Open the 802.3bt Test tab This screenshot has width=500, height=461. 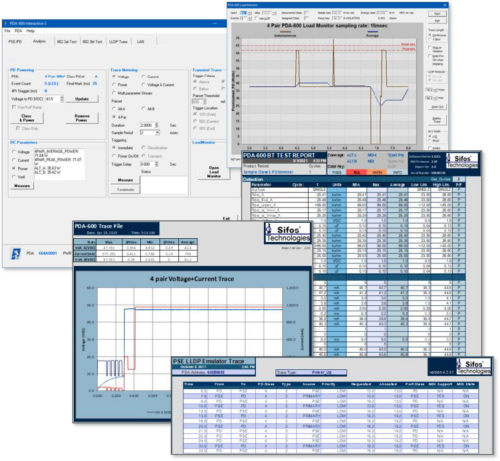click(92, 42)
